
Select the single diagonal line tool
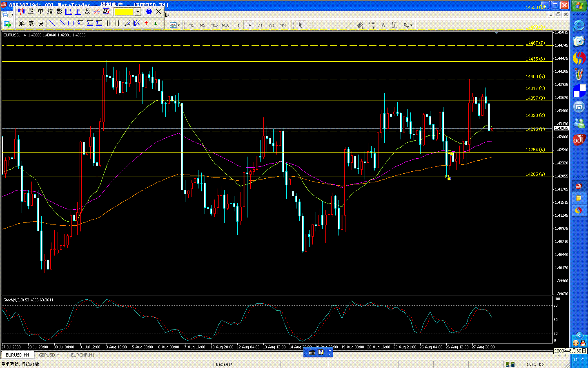(x=52, y=23)
